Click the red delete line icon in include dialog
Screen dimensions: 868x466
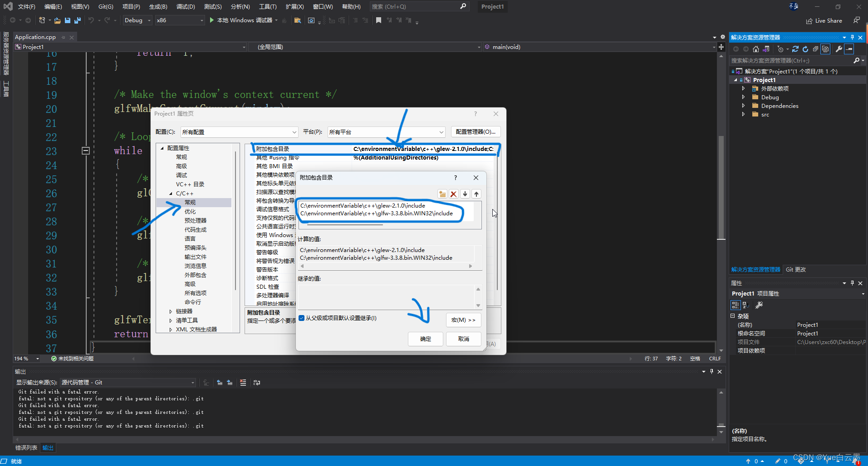pos(453,194)
